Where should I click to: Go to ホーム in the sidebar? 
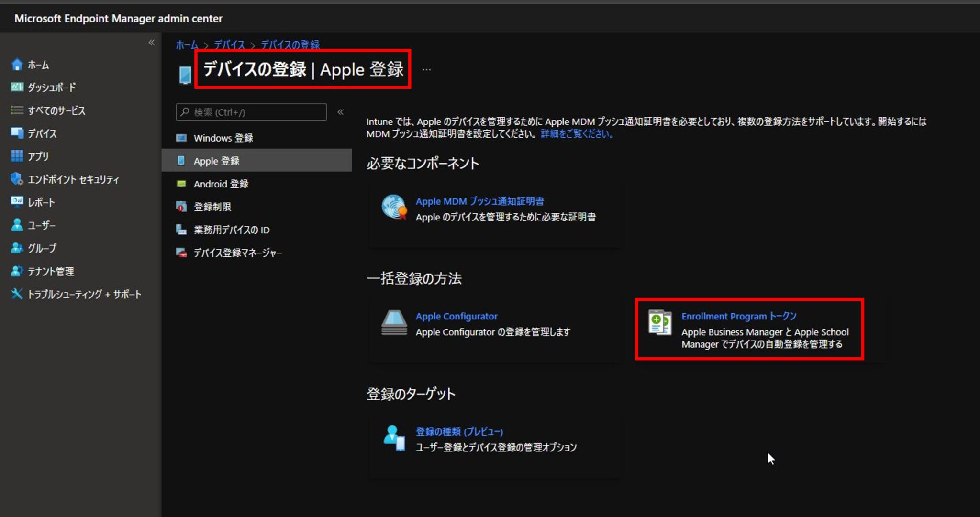point(38,65)
